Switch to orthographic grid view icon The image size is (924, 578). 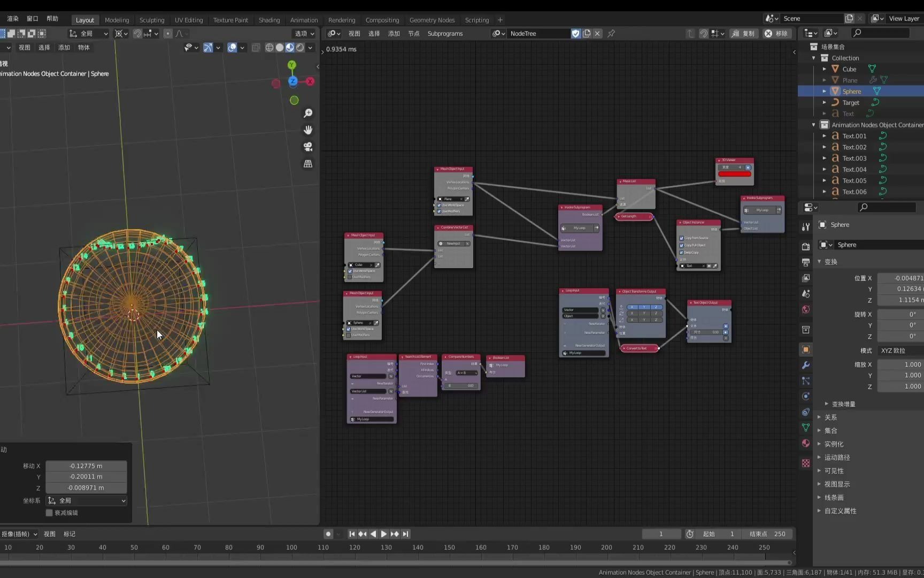point(308,164)
